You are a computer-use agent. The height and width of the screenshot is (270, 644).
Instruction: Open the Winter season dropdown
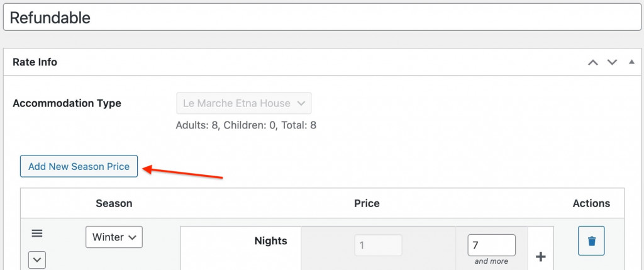click(x=114, y=237)
